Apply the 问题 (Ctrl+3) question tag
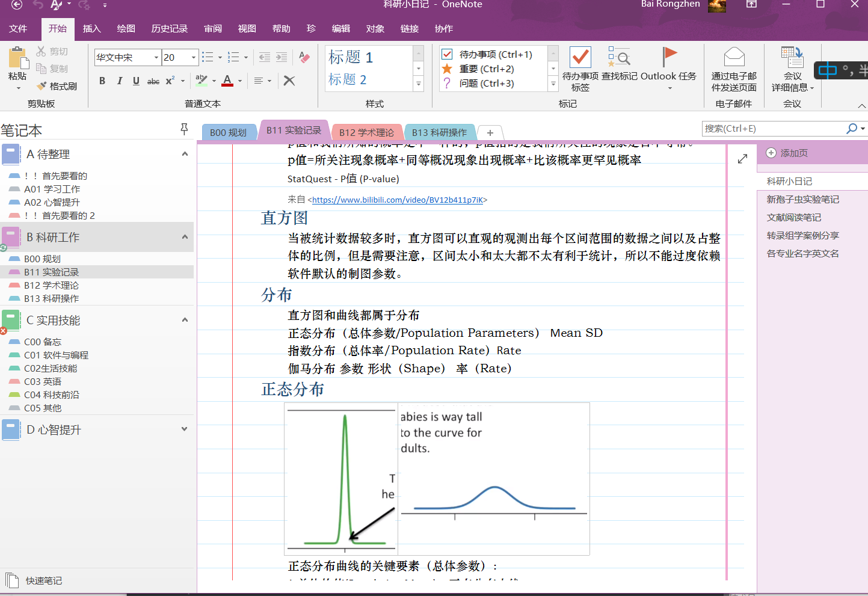Screen dimensions: 868x596 click(x=478, y=83)
